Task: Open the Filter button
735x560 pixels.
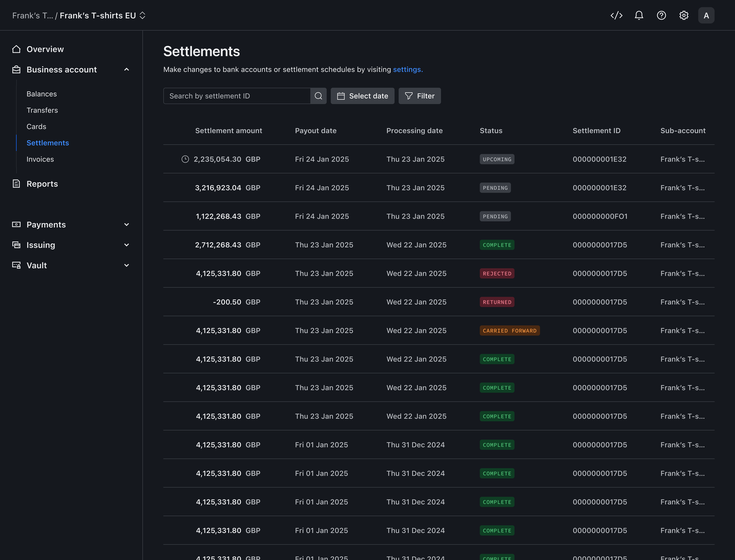Action: pyautogui.click(x=419, y=96)
